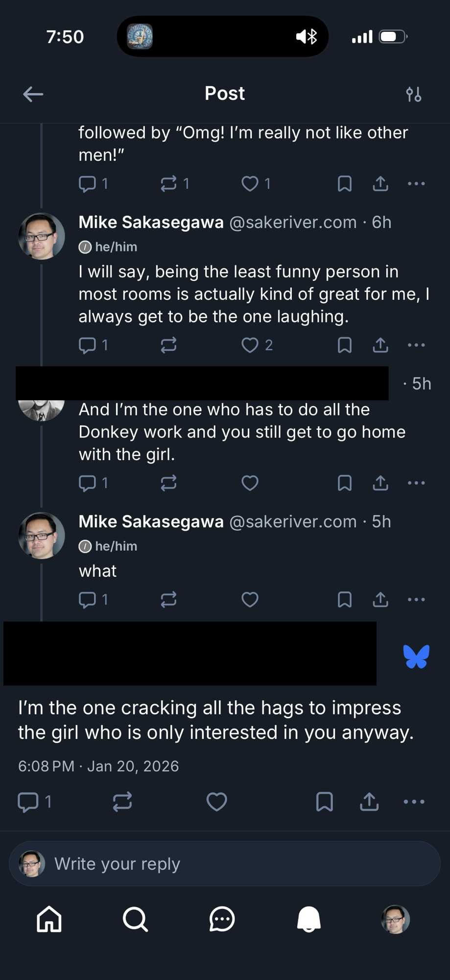Open Chat messages in bottom bar

point(222,919)
